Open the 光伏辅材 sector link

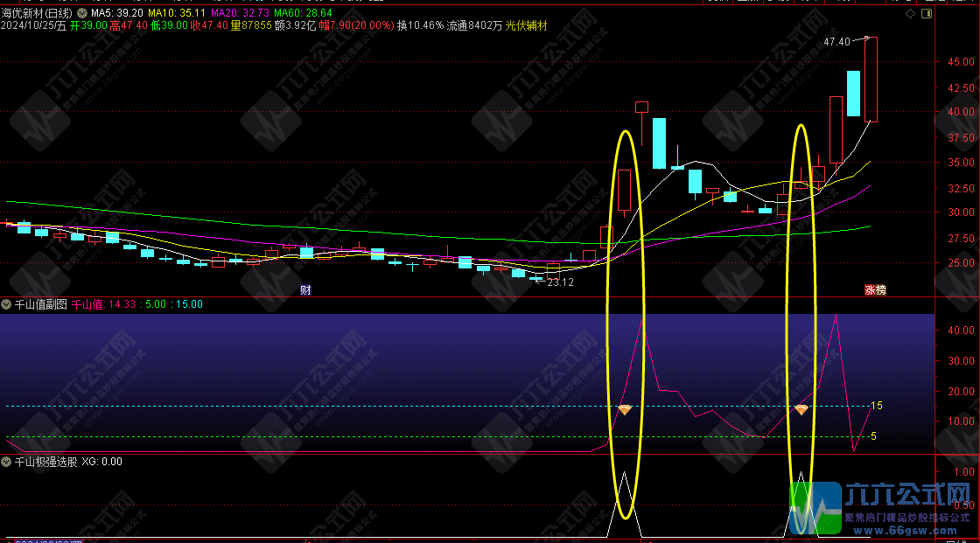(x=526, y=25)
